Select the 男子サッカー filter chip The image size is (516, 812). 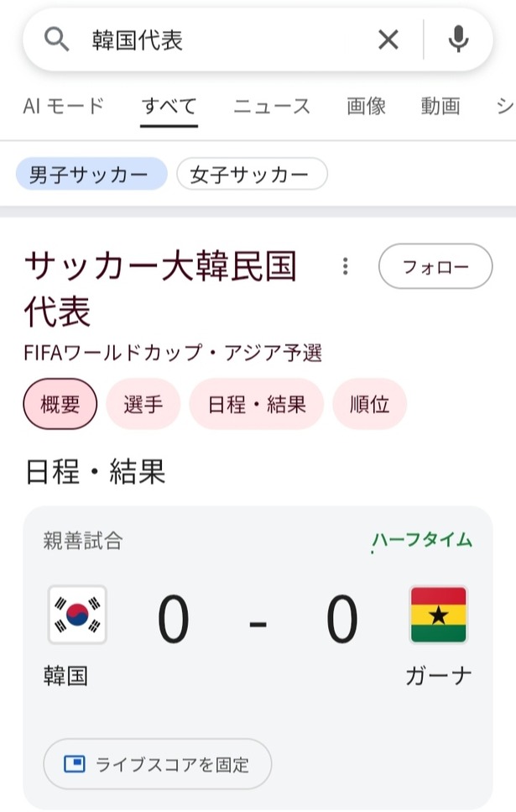point(91,174)
